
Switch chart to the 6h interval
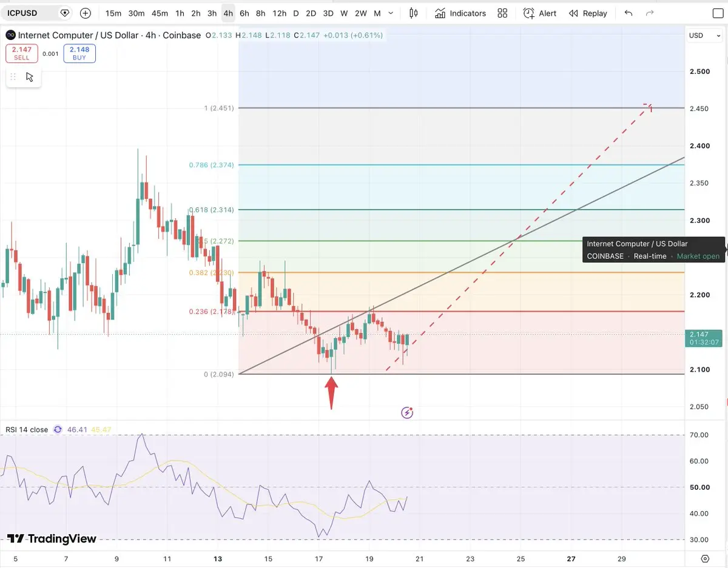pos(244,13)
